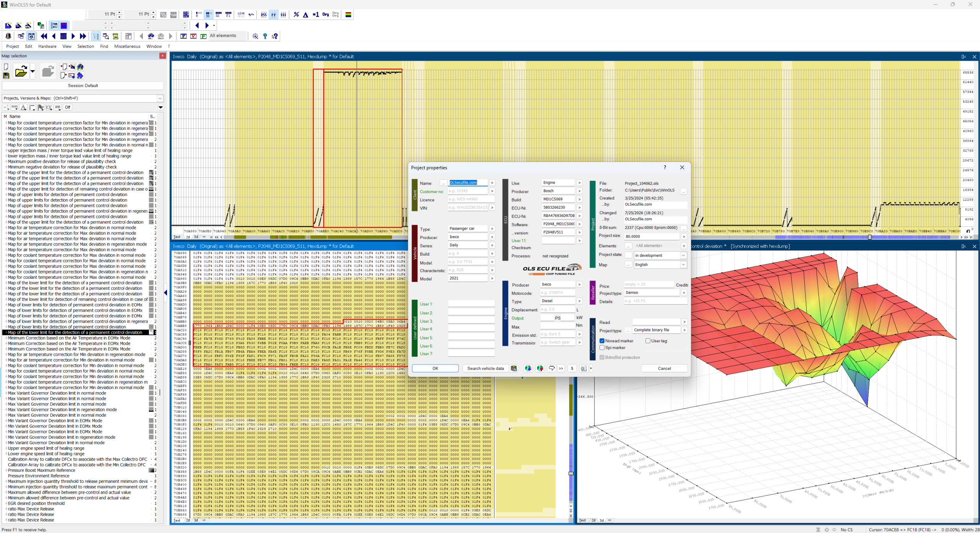Click the open project folder icon
The height and width of the screenshot is (533, 980).
coord(21,72)
